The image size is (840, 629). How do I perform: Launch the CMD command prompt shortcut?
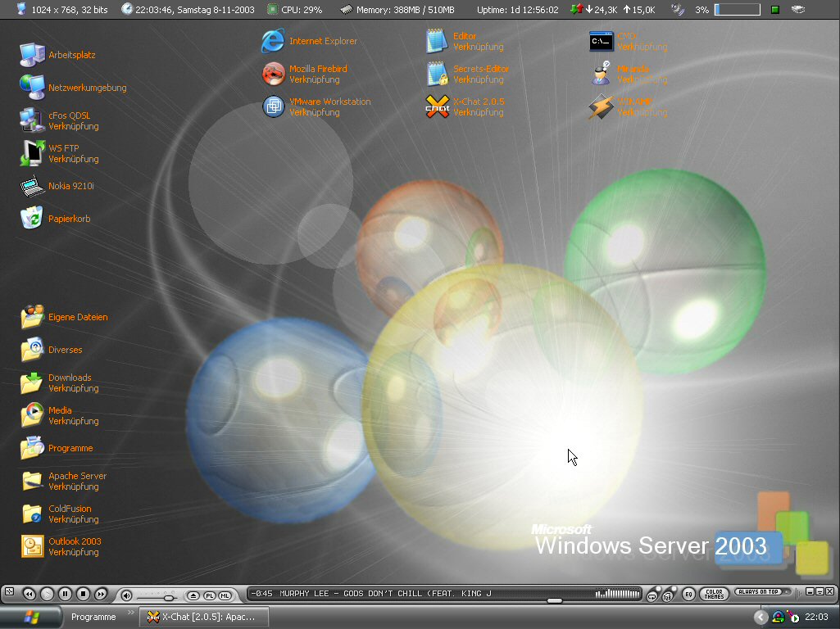point(602,42)
